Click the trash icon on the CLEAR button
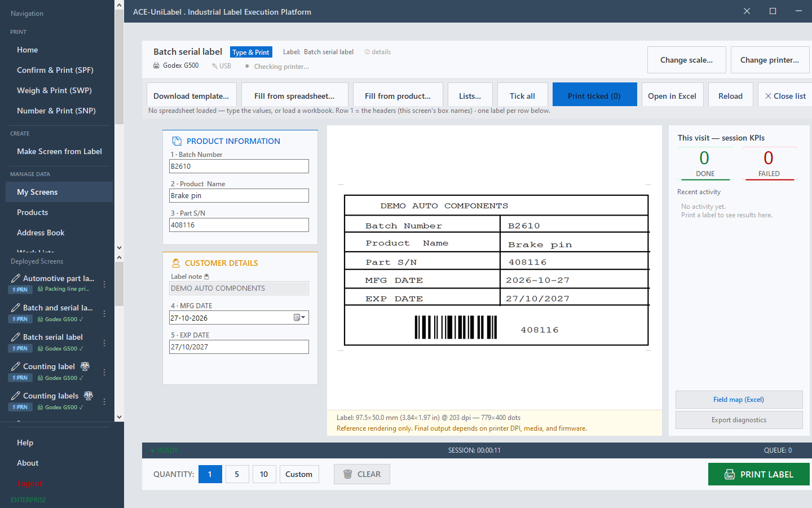The image size is (812, 508). (348, 474)
